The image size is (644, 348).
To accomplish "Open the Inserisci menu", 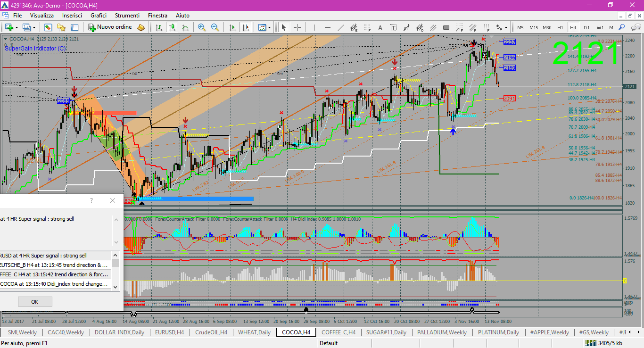I will pyautogui.click(x=72, y=16).
